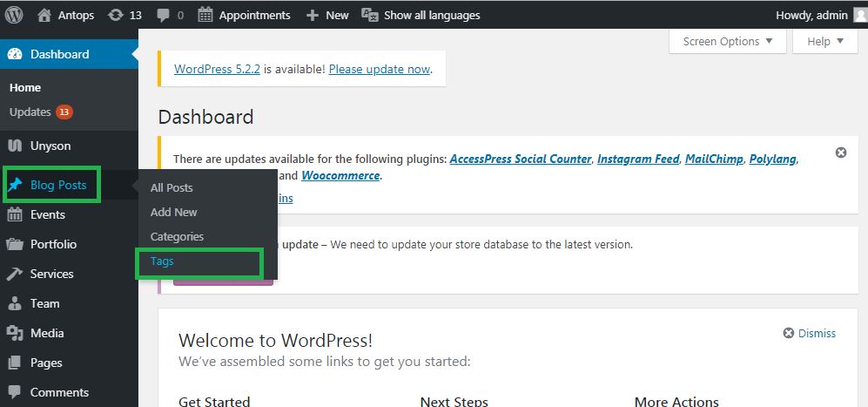This screenshot has height=407, width=868.
Task: Open the Dashboard menu item
Action: point(69,54)
